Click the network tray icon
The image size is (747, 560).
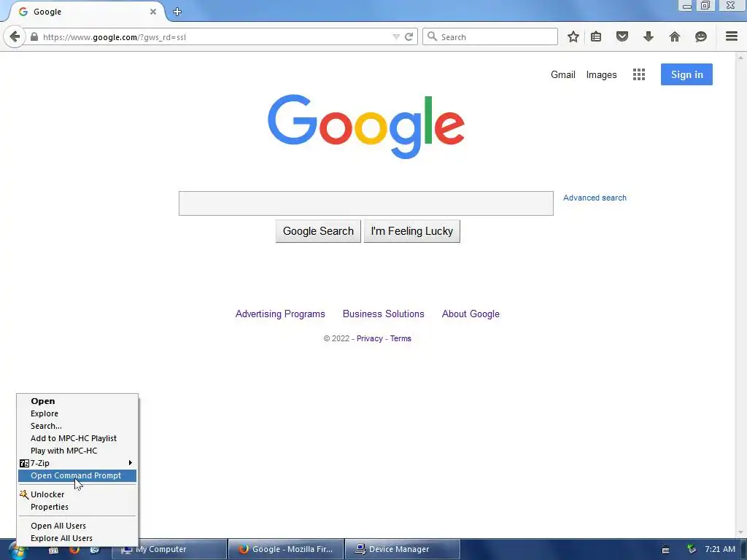tap(692, 549)
